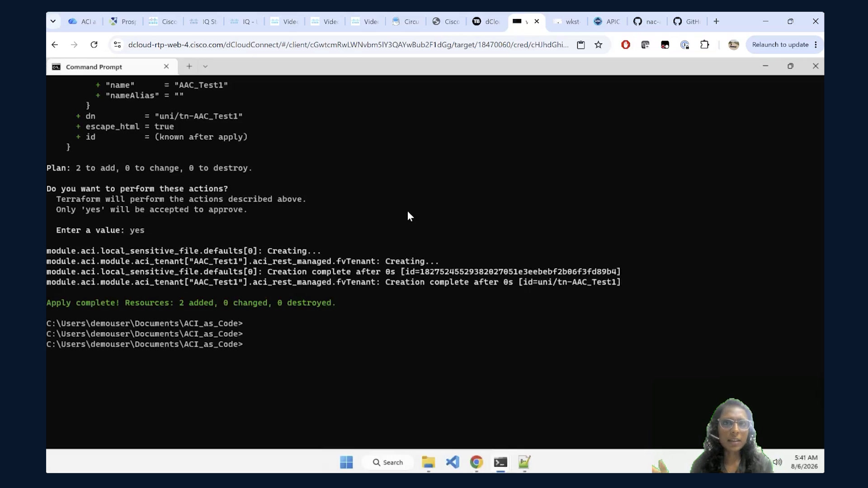Open the tab search dropdown in Chrome

(x=53, y=21)
